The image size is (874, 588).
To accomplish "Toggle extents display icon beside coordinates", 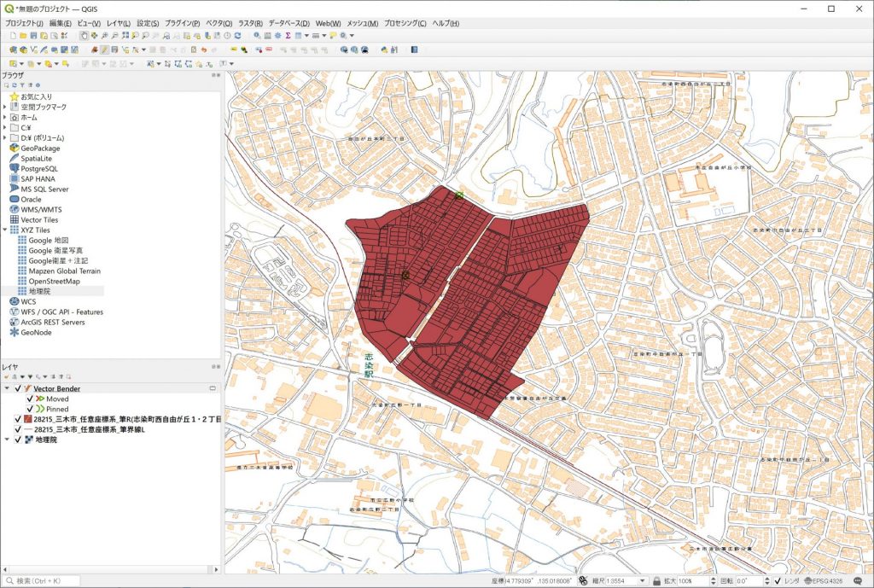I will pyautogui.click(x=581, y=581).
